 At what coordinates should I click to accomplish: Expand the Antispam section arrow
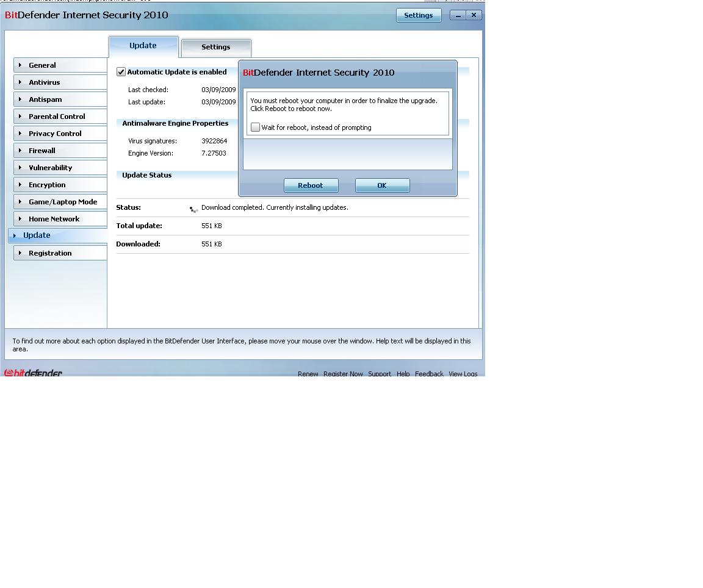point(20,99)
